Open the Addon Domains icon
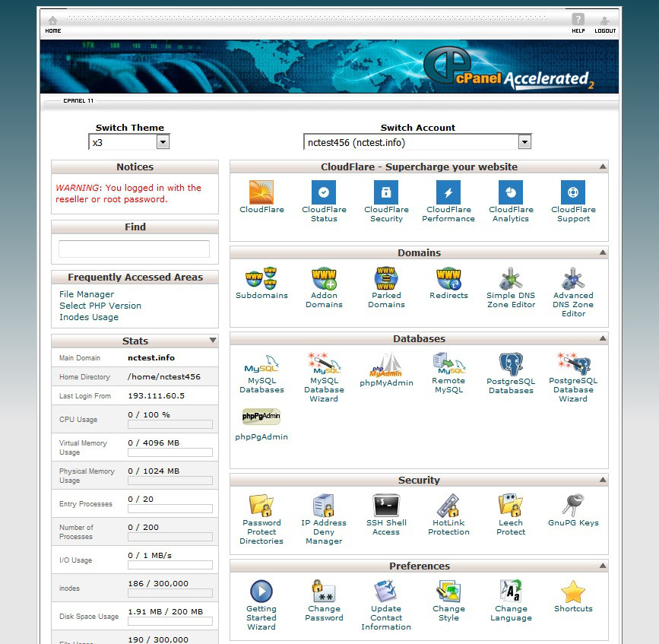Viewport: 659px width, 644px height. click(x=324, y=278)
